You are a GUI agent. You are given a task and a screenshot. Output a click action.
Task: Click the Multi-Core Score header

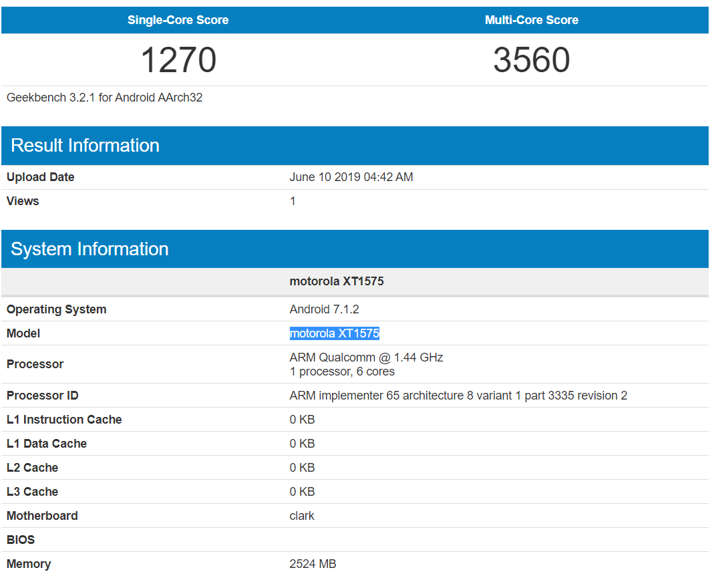(x=531, y=20)
